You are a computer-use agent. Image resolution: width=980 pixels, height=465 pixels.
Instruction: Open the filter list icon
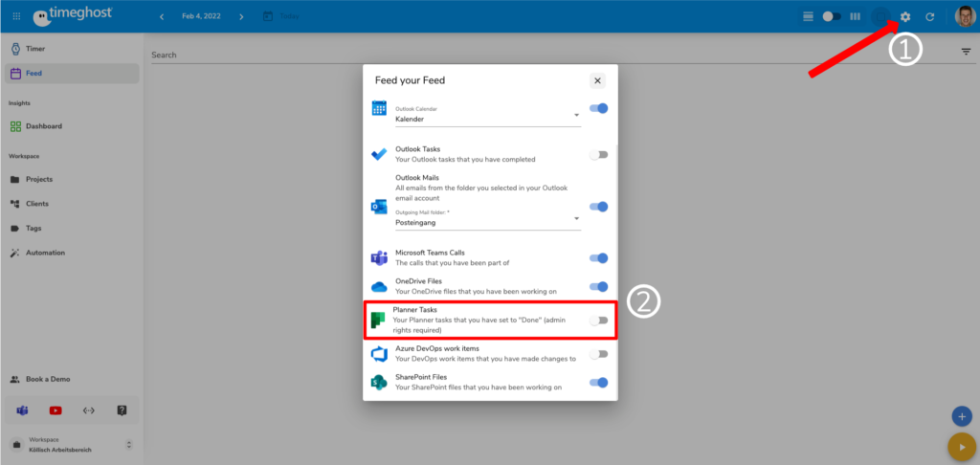[x=966, y=52]
